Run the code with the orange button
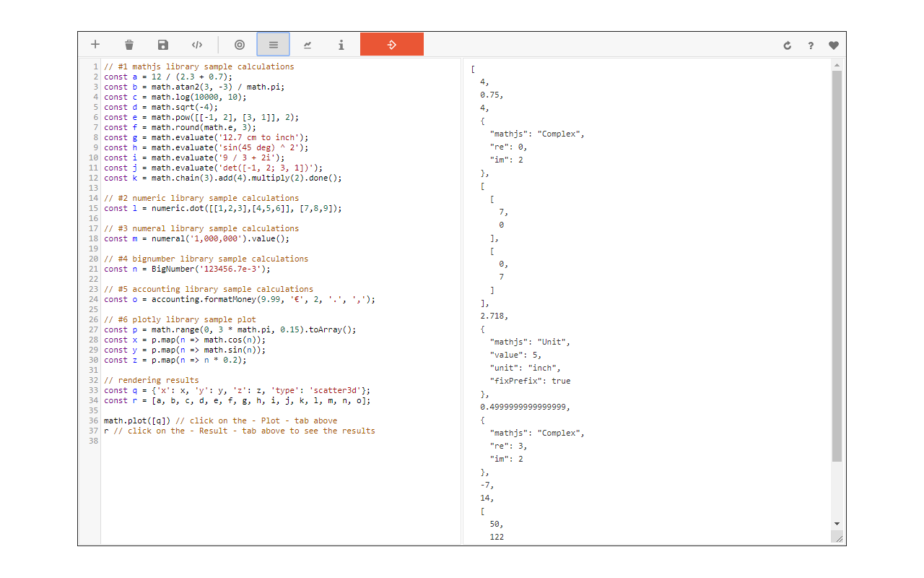The image size is (924, 578). point(392,45)
